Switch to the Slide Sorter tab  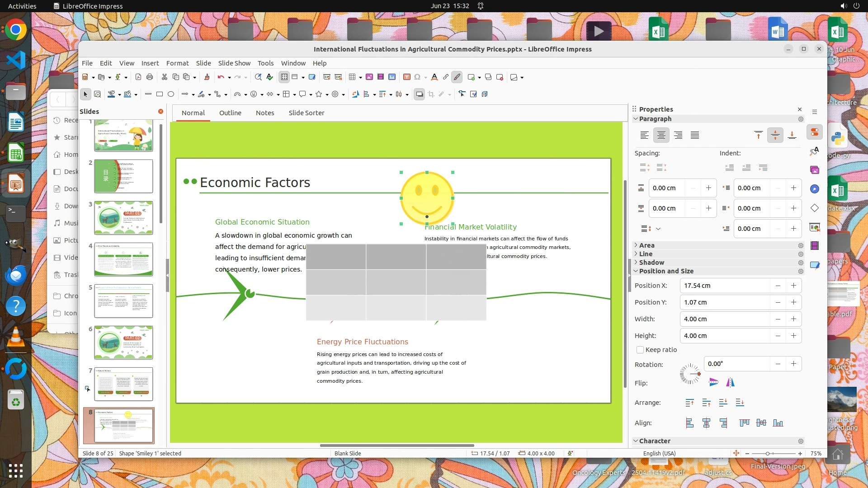tap(306, 113)
